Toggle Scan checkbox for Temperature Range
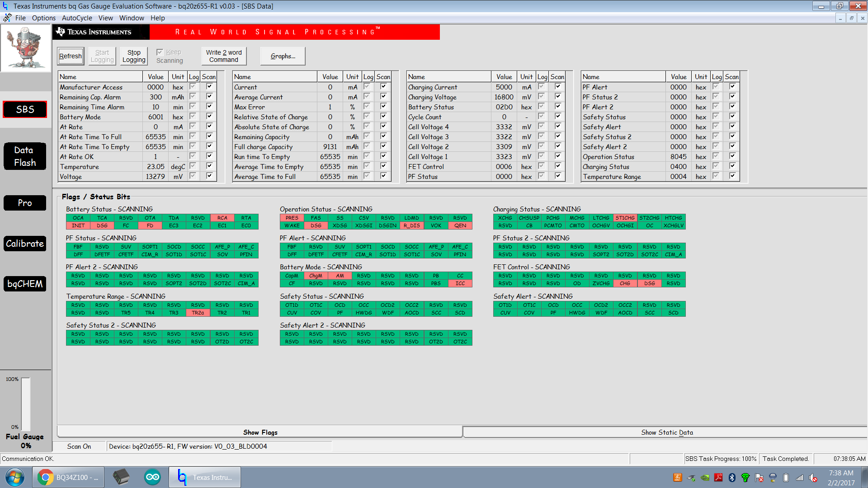Viewport: 868px width, 488px height. click(x=732, y=176)
